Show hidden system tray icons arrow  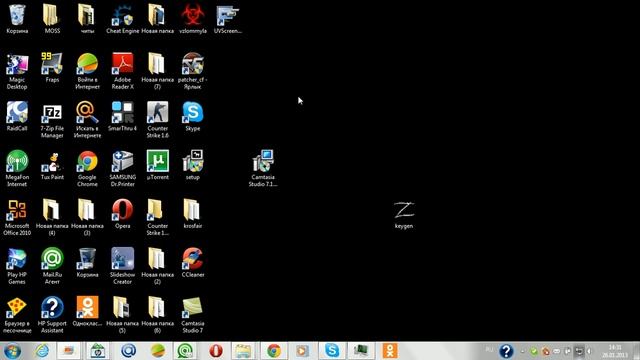(522, 351)
